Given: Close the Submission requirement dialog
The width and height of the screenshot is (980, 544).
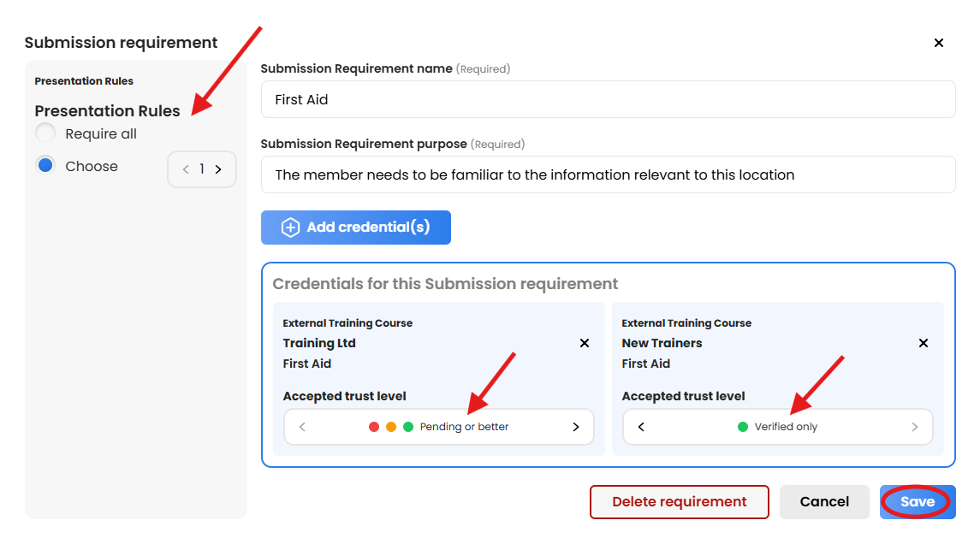Looking at the screenshot, I should point(938,43).
